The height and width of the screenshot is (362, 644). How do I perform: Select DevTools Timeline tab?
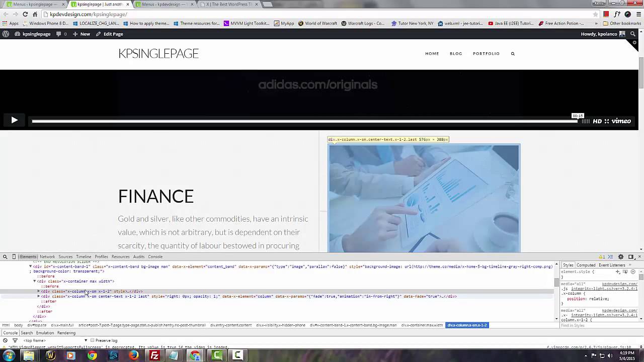[x=84, y=256]
